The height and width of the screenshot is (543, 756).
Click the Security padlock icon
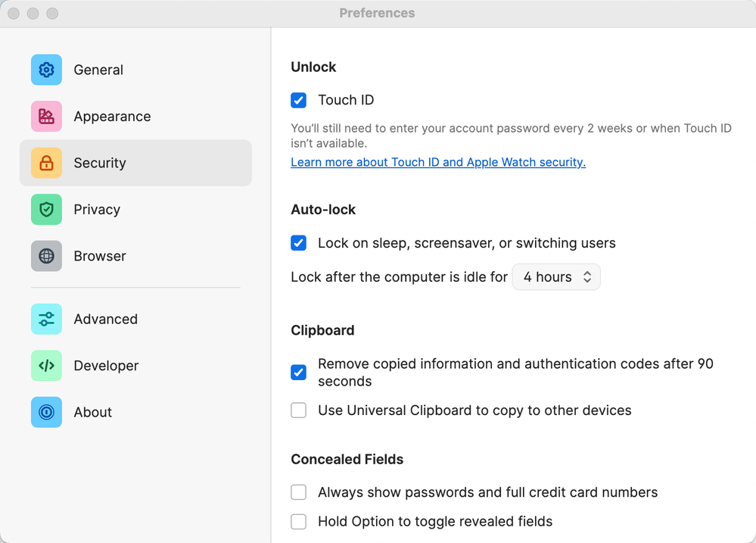[46, 163]
